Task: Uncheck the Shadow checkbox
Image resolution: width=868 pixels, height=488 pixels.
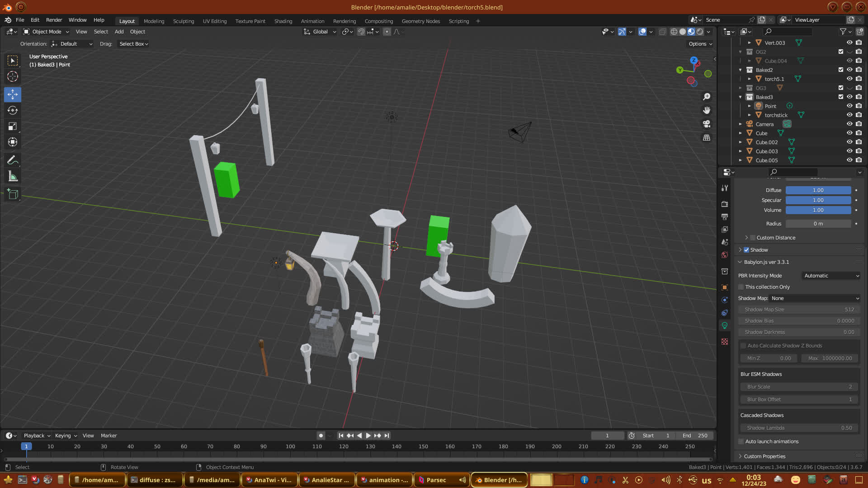Action: point(746,250)
